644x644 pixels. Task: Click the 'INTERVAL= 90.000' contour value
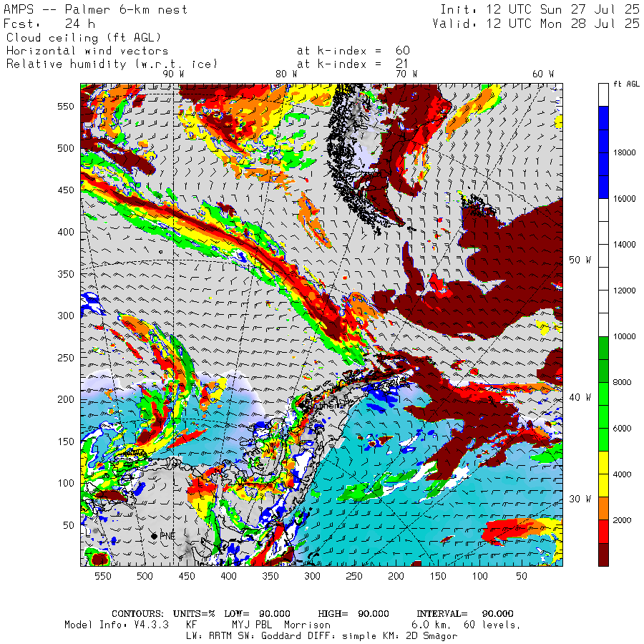click(464, 614)
